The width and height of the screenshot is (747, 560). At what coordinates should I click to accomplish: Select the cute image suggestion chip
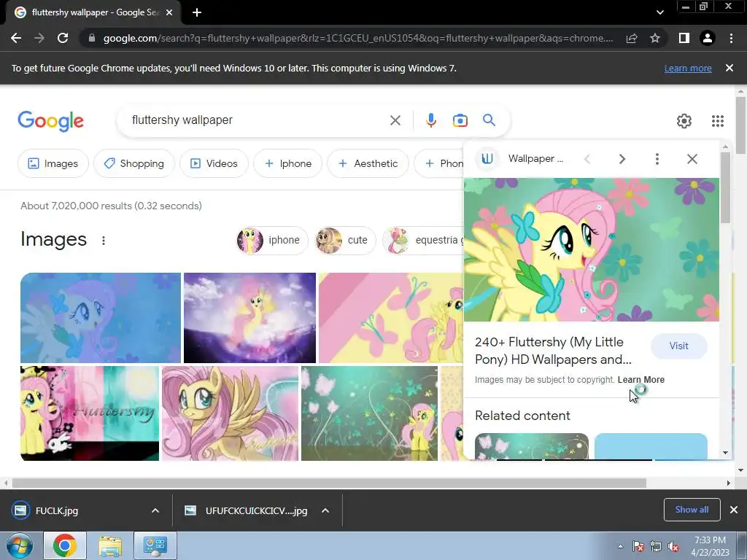click(345, 241)
